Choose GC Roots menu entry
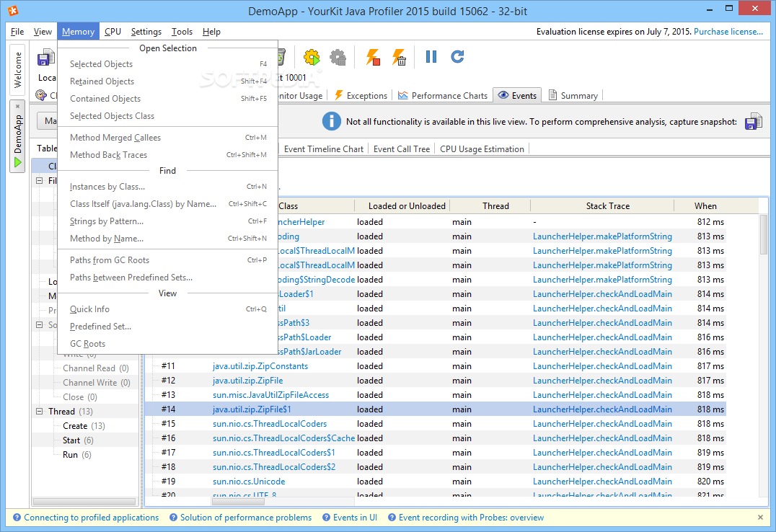 click(168, 343)
